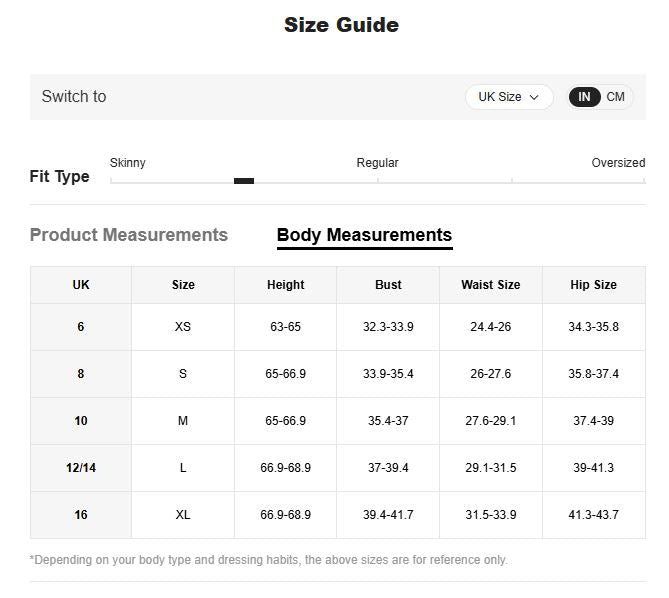Click the Skinny fit label
Screen dimensions: 669x598
coord(128,163)
